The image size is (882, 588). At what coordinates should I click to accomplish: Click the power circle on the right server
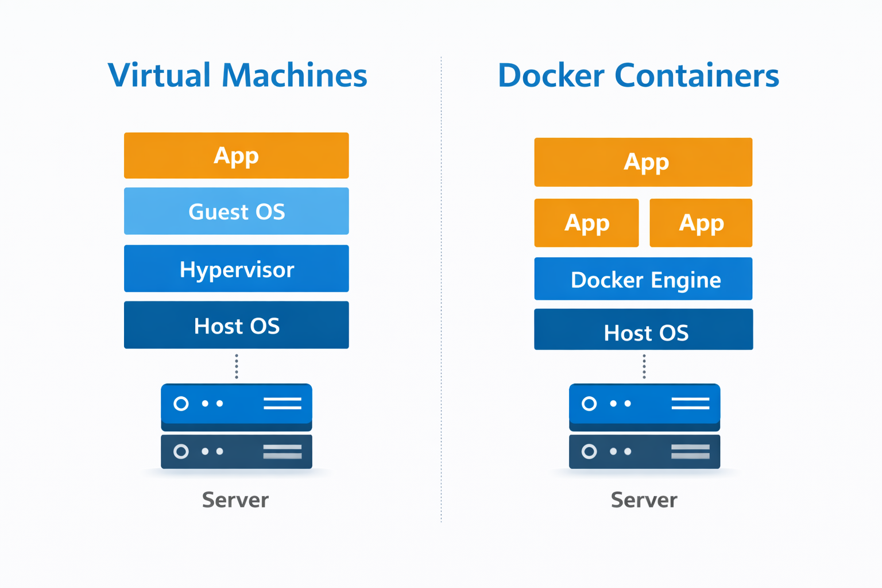click(590, 404)
